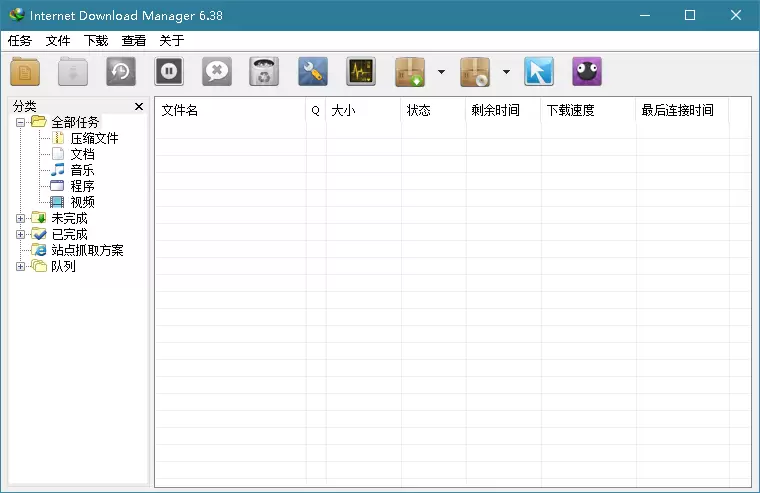Click the Grabber blue arrow icon

pos(538,72)
